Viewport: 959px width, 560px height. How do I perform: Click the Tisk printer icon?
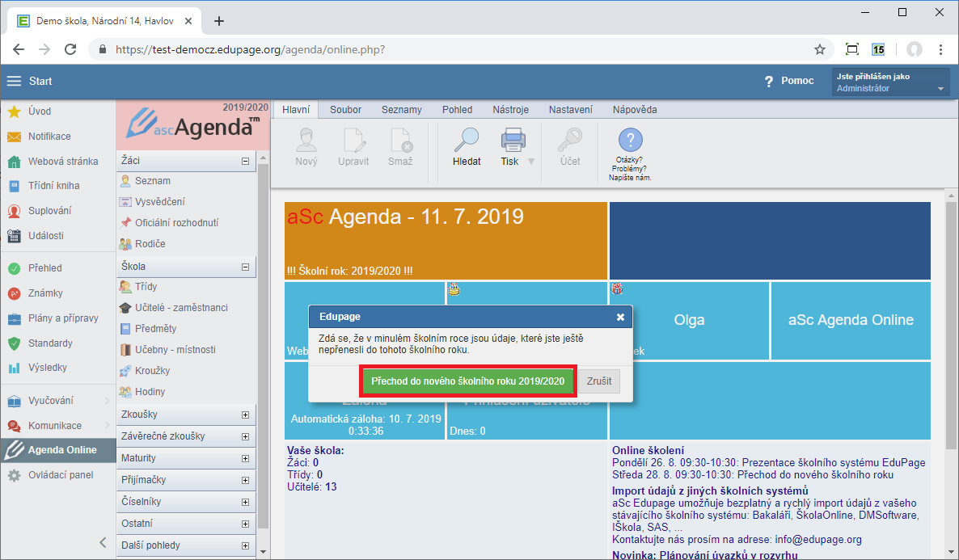[x=513, y=140]
